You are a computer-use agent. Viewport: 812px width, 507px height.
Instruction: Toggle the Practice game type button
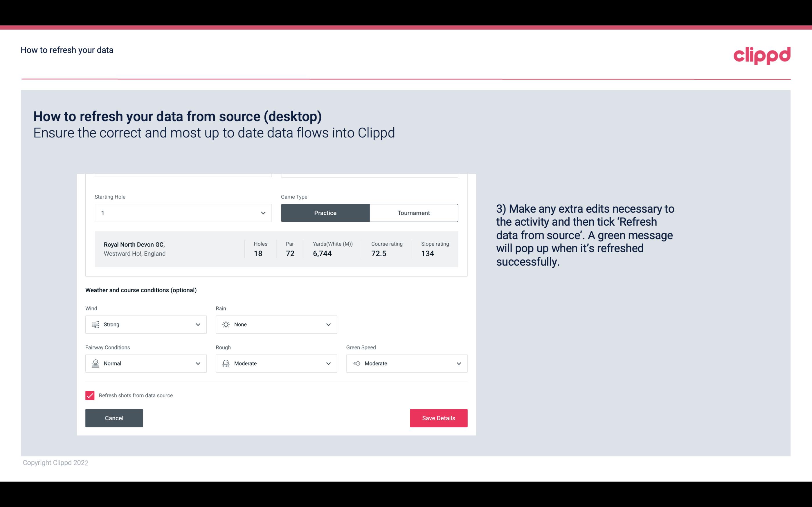[x=325, y=213]
